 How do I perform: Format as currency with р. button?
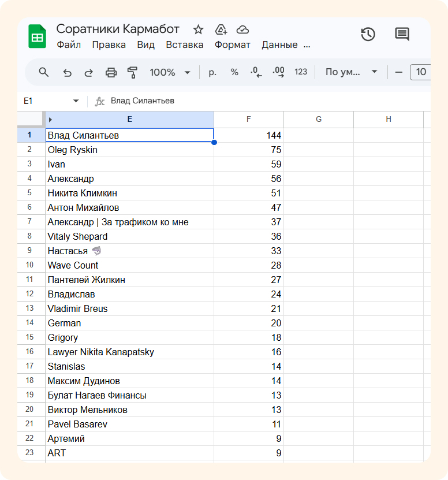click(x=212, y=73)
